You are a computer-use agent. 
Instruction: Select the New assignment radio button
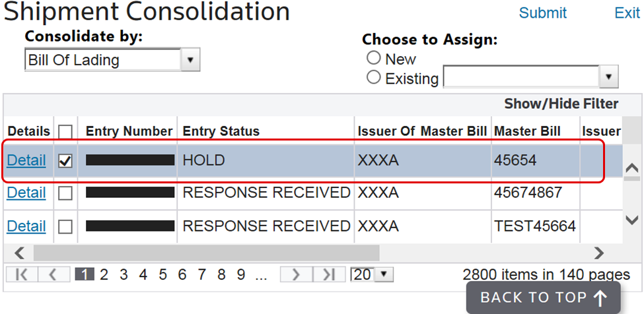374,58
